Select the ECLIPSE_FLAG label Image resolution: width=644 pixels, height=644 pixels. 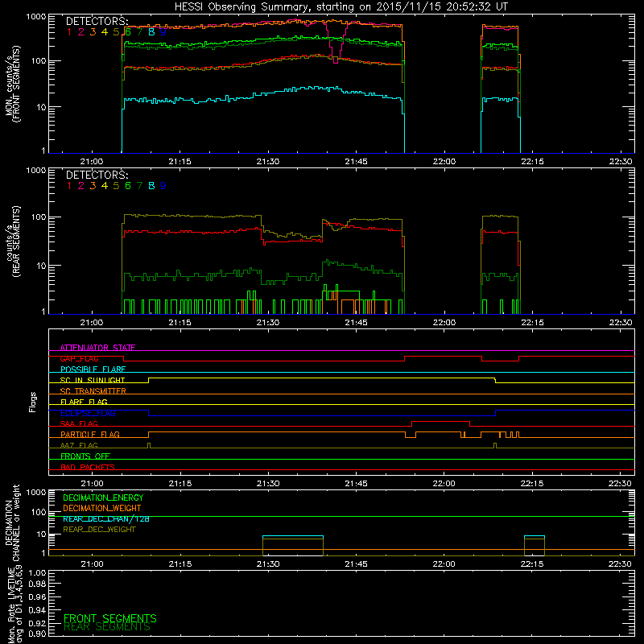[88, 413]
